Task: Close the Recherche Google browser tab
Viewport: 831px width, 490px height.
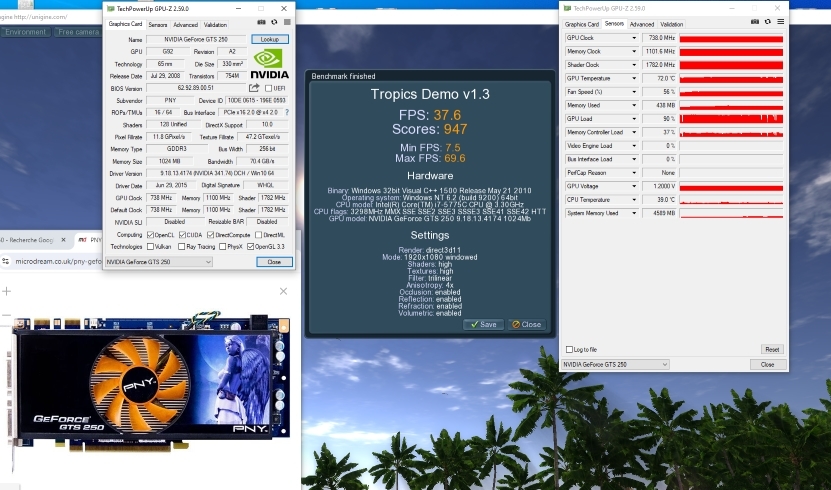Action: tap(64, 240)
